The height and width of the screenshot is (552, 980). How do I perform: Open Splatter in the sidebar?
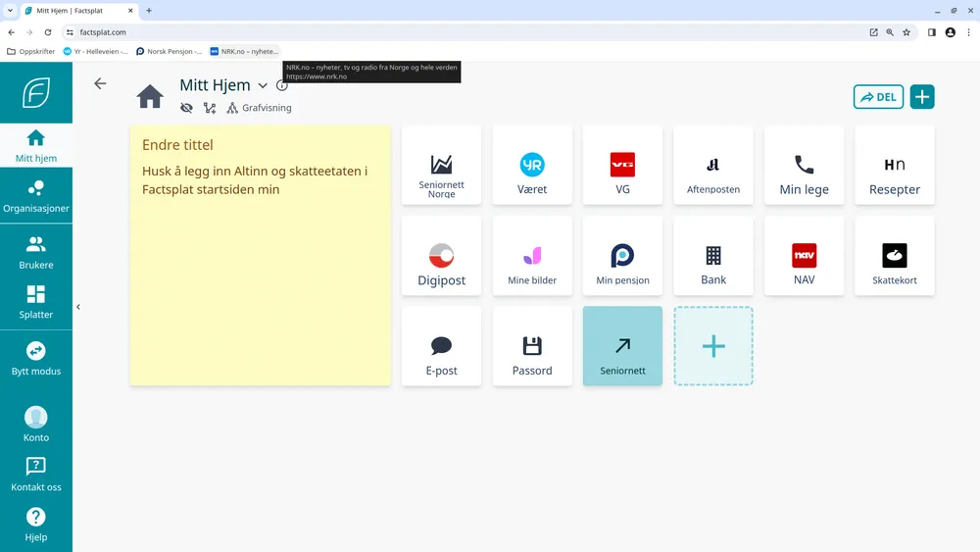(36, 302)
